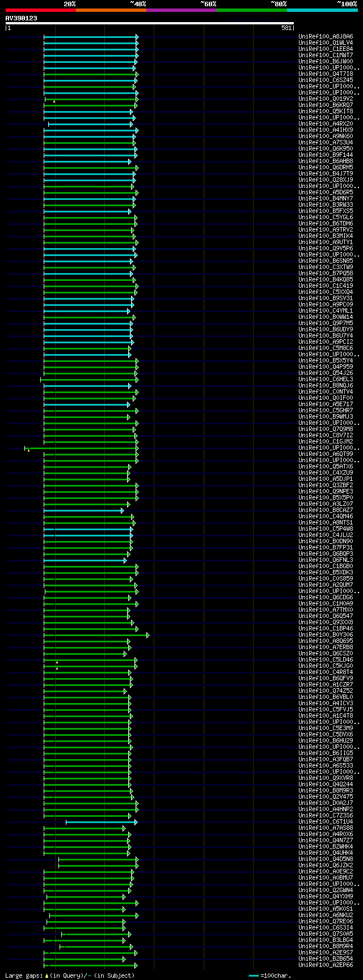Select the UniRef100_A2EP66 entry
This screenshot has height=980, width=363.
[326, 965]
